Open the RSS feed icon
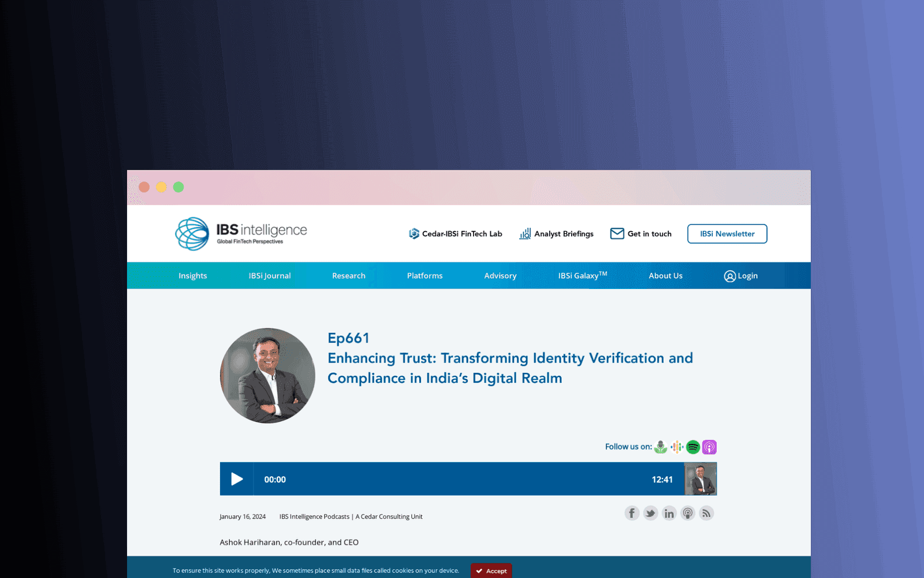Image resolution: width=924 pixels, height=578 pixels. 706,513
